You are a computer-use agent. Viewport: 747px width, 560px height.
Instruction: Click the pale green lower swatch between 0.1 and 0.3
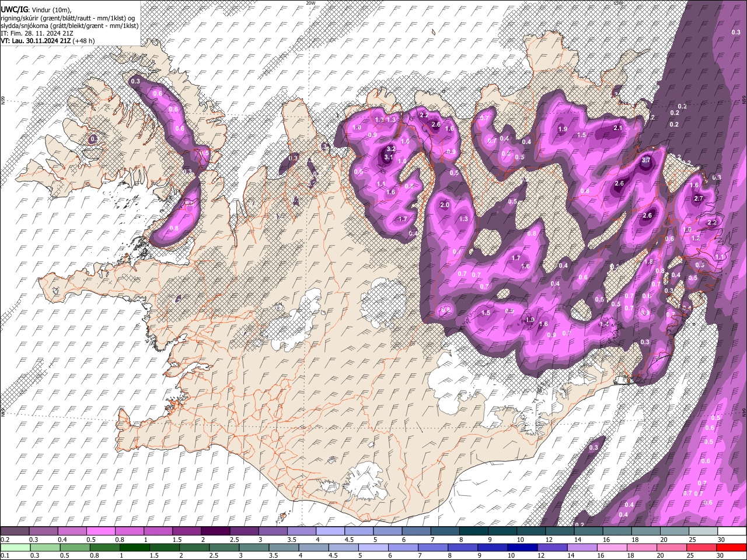[15, 548]
